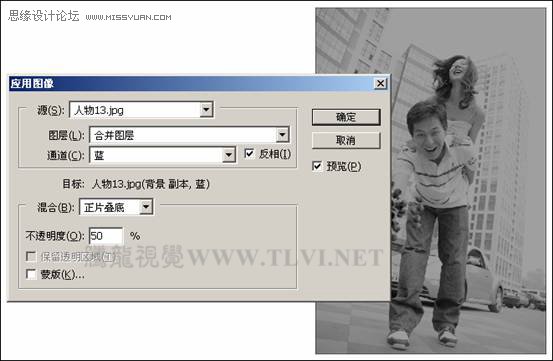Open the 通道(C) channel dropdown arrow
This screenshot has height=361, width=553.
(229, 155)
